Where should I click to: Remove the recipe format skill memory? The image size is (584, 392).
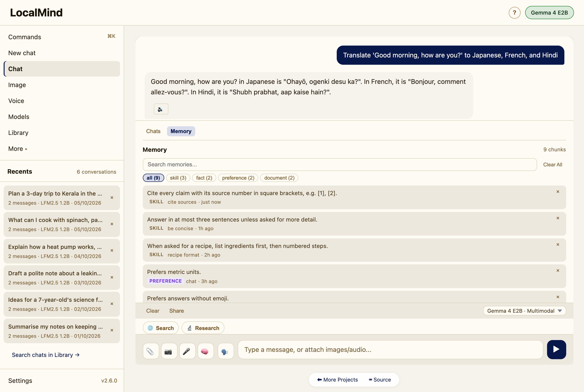pyautogui.click(x=558, y=245)
